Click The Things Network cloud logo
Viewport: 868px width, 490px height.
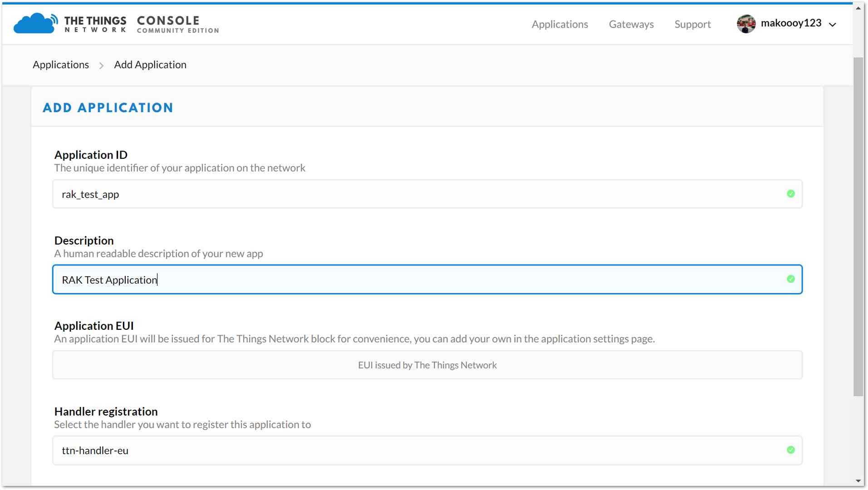pyautogui.click(x=36, y=23)
